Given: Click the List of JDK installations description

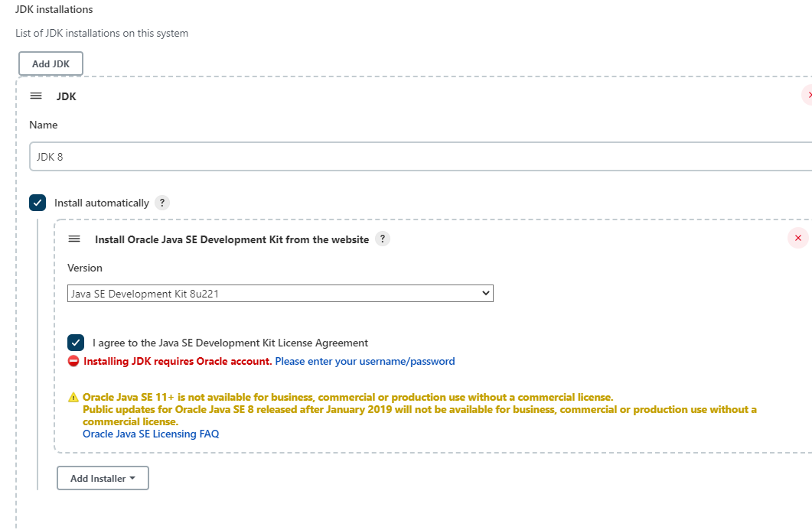Looking at the screenshot, I should pos(102,33).
